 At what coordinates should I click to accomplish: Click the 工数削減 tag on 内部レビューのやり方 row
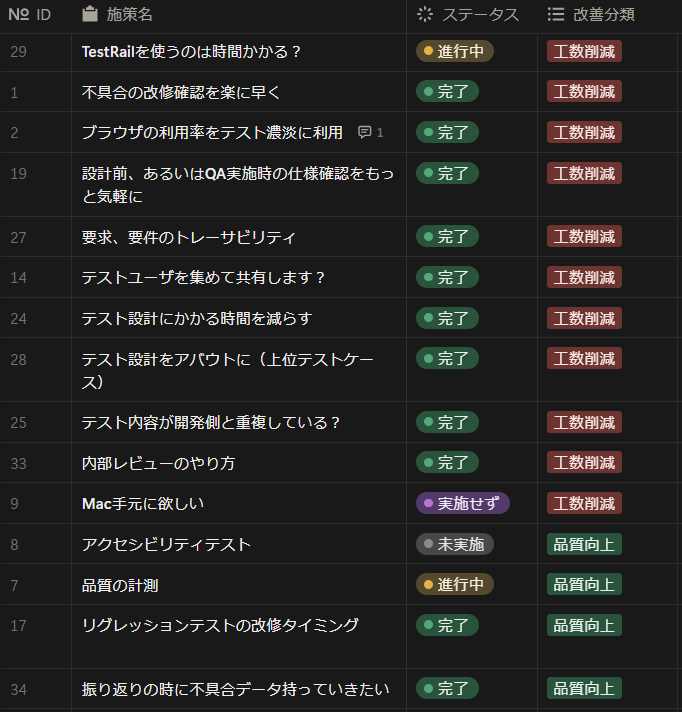point(584,463)
